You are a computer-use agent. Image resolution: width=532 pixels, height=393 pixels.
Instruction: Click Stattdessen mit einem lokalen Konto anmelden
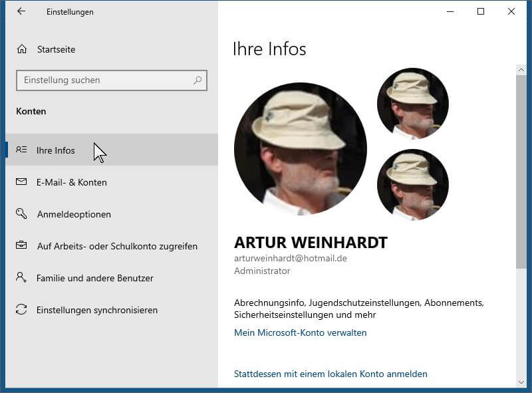tap(331, 374)
